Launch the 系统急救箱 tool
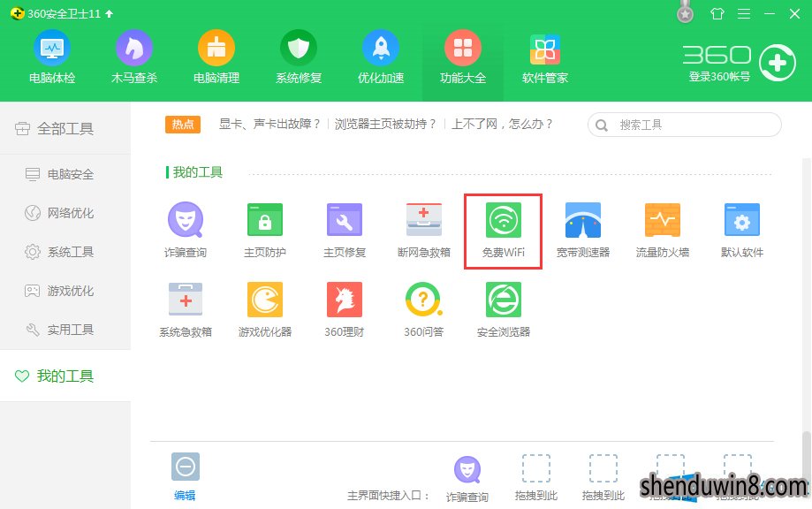 coord(186,309)
